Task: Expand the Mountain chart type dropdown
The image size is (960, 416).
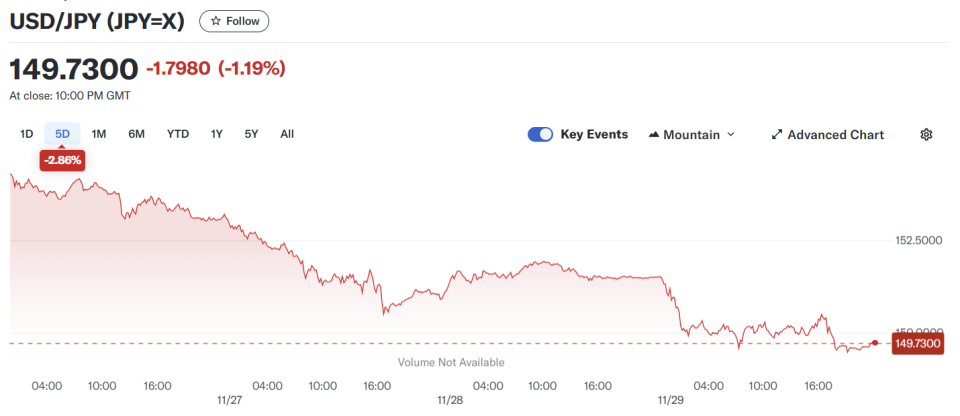Action: (730, 135)
